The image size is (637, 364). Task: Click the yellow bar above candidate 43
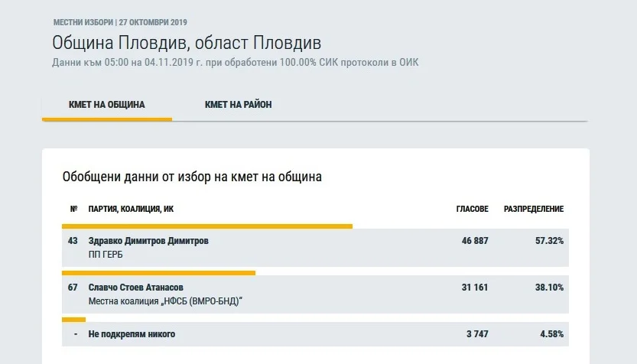point(207,226)
